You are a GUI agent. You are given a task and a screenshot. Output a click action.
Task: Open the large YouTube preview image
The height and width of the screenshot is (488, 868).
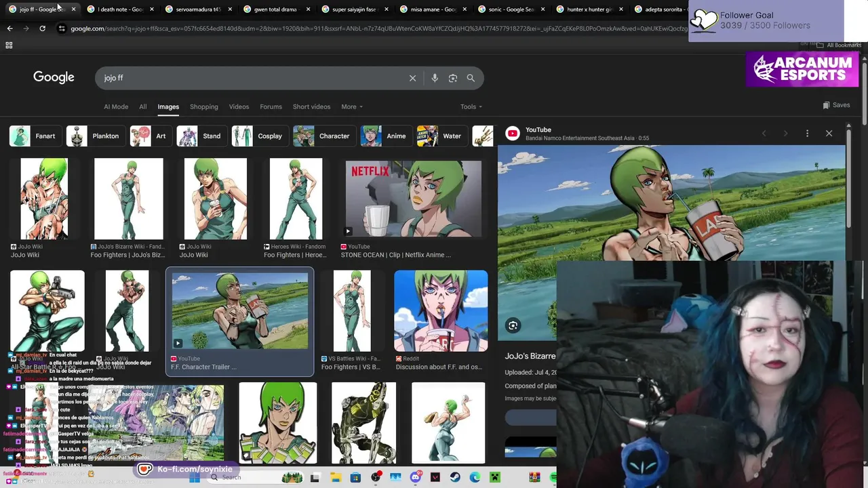[672, 203]
